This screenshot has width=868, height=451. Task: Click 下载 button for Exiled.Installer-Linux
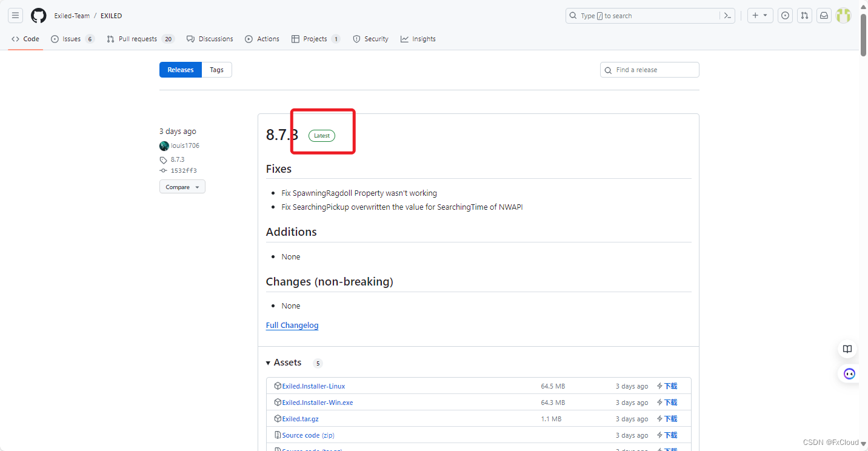click(667, 386)
